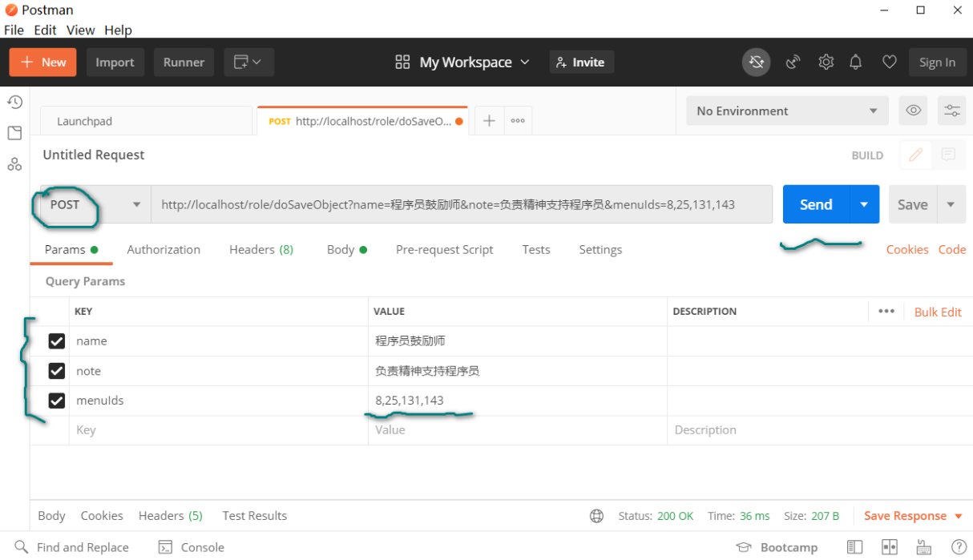Click the heart icon in header
973x560 pixels.
coord(889,62)
